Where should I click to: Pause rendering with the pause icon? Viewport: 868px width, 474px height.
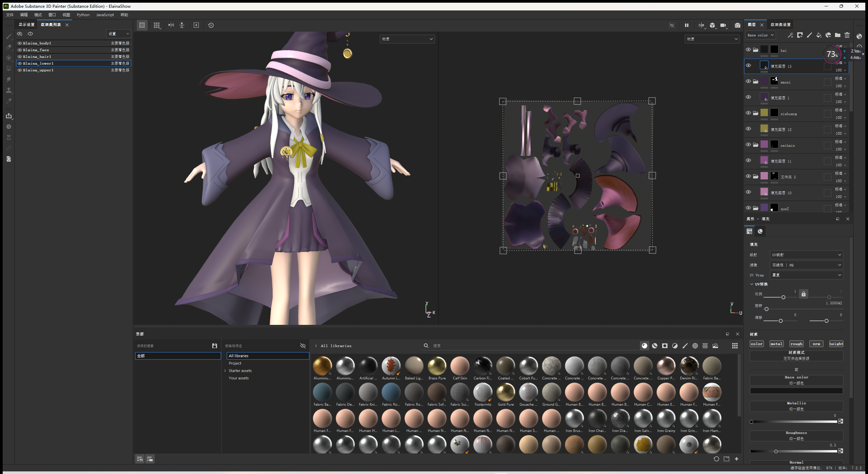[687, 25]
